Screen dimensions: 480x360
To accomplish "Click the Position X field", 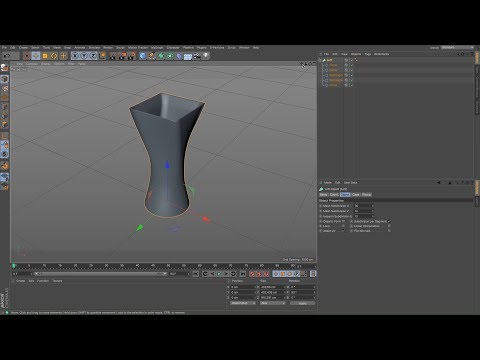I will [x=243, y=287].
